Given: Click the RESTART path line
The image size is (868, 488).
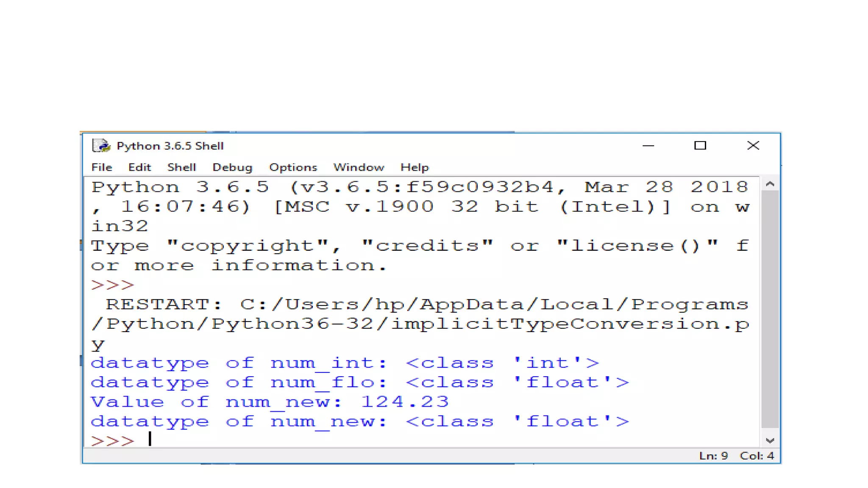Looking at the screenshot, I should (420, 324).
